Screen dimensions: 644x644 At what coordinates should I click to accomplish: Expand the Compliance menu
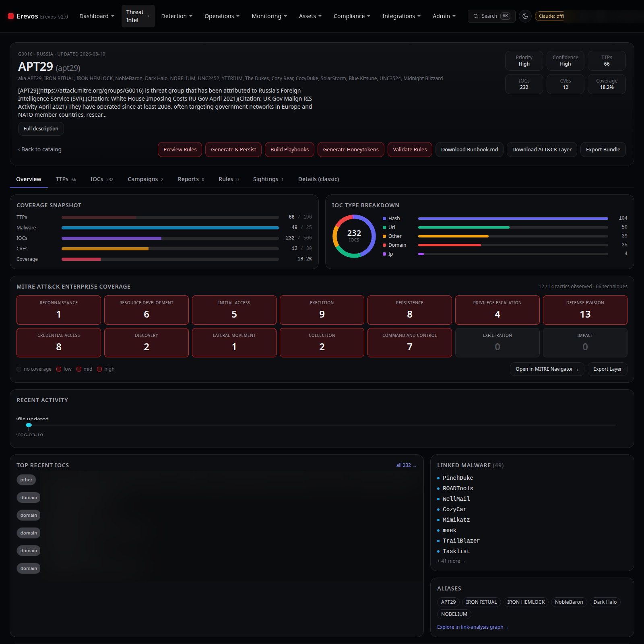352,16
